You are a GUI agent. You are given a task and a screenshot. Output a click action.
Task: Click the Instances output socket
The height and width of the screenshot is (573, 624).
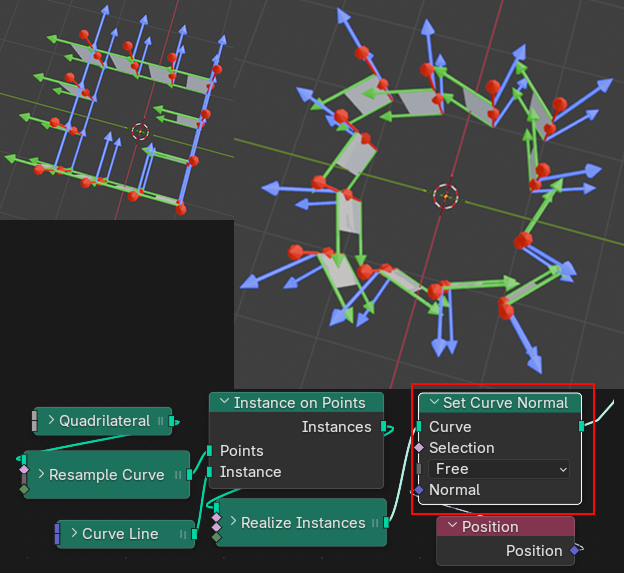pyautogui.click(x=384, y=427)
